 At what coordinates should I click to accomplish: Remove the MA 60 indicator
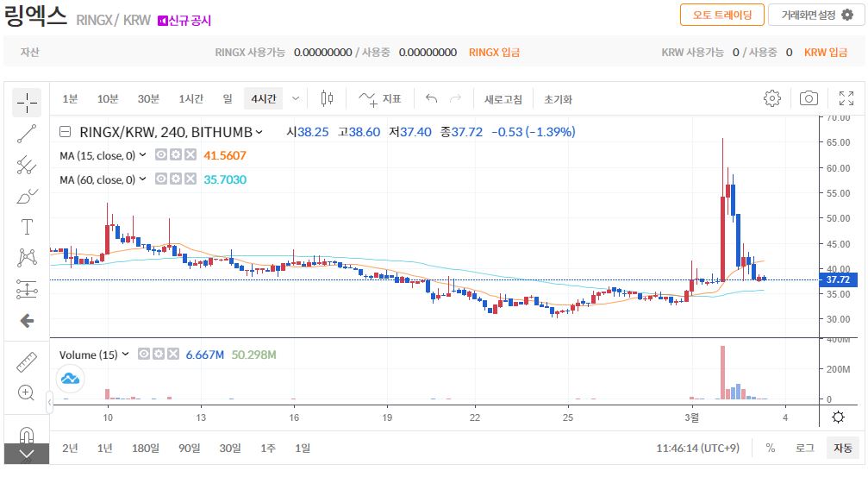coord(190,179)
